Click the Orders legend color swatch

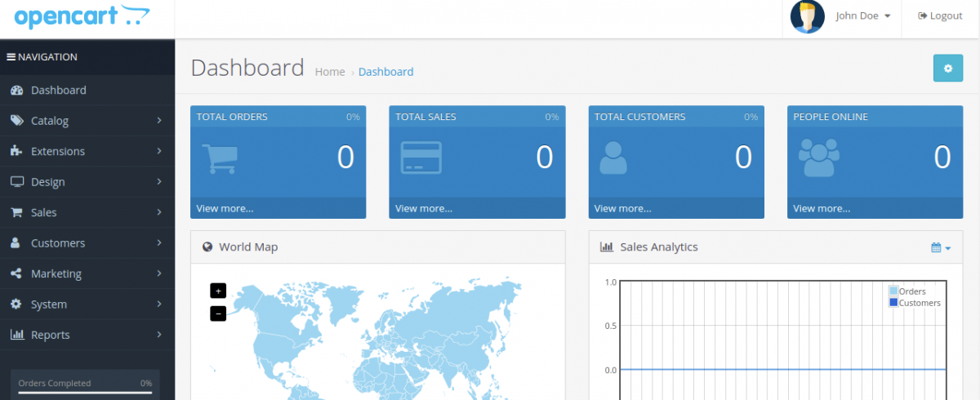pos(893,291)
